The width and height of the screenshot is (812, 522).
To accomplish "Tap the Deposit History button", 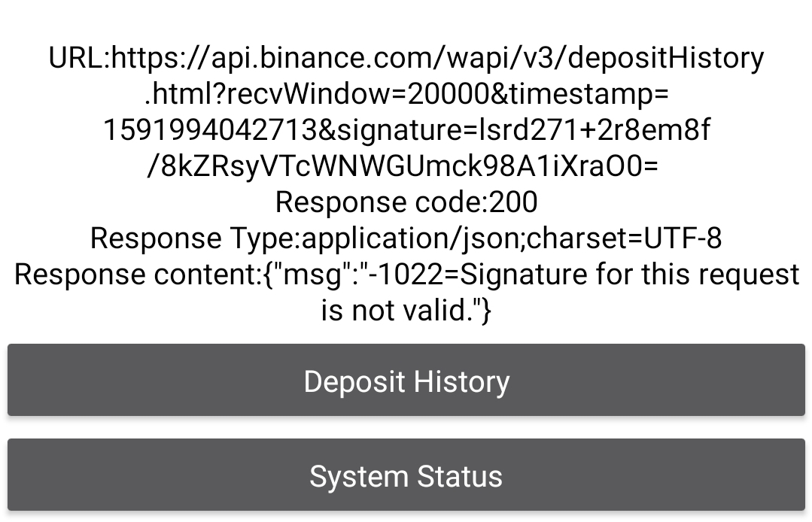I will (406, 380).
